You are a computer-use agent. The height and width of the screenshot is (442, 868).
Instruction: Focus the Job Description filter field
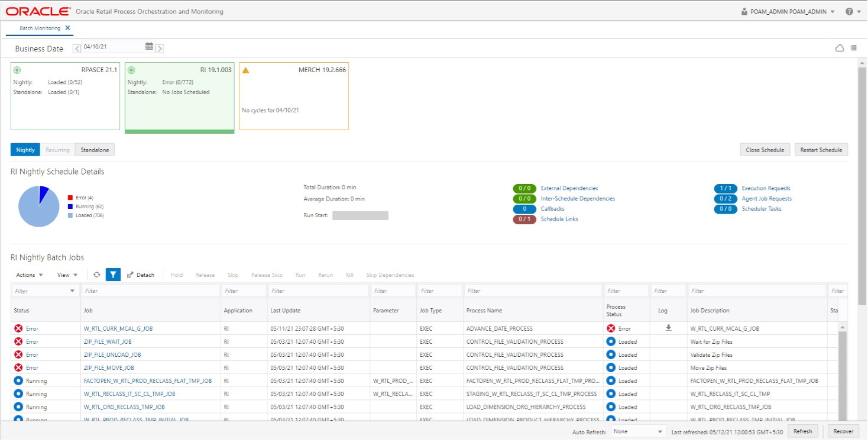(x=757, y=291)
